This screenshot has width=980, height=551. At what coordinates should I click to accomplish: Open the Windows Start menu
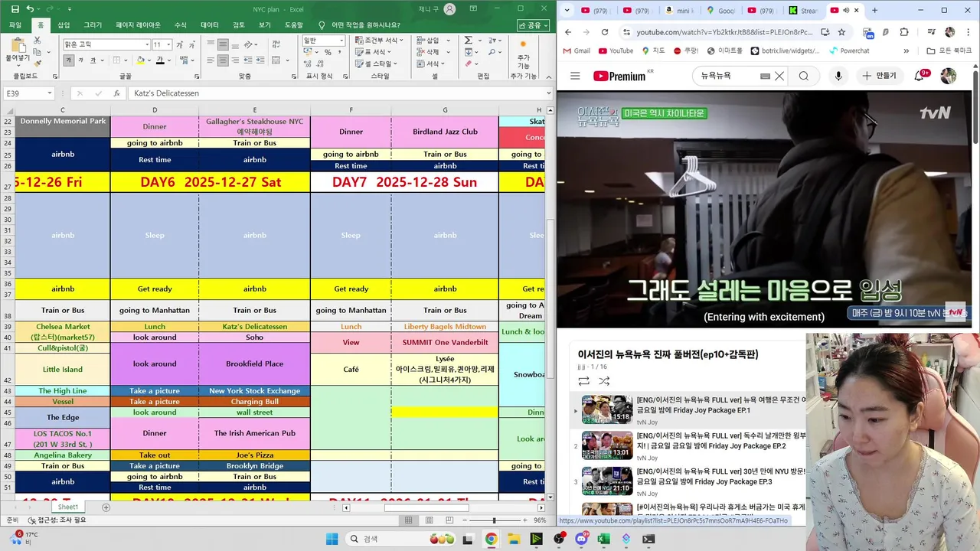(x=332, y=539)
